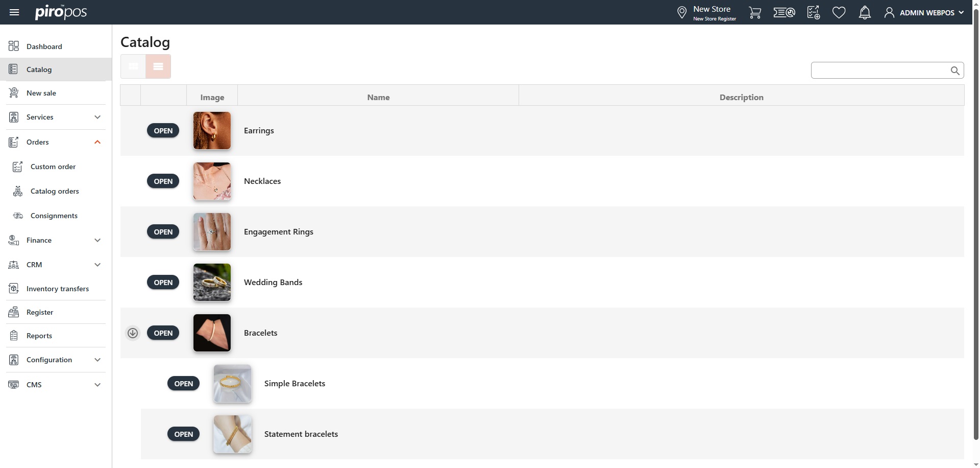Go to Dashboard in the sidebar
This screenshot has width=980, height=468.
[44, 46]
